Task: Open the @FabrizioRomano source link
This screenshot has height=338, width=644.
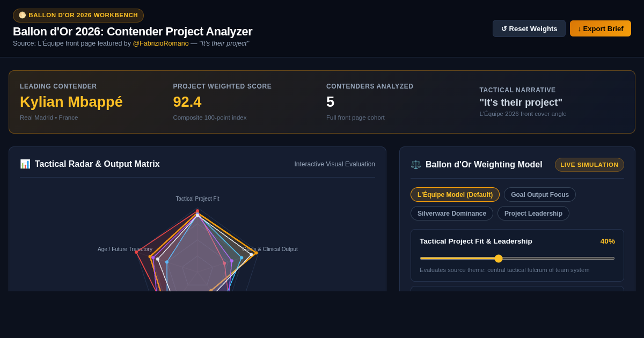Action: point(160,43)
